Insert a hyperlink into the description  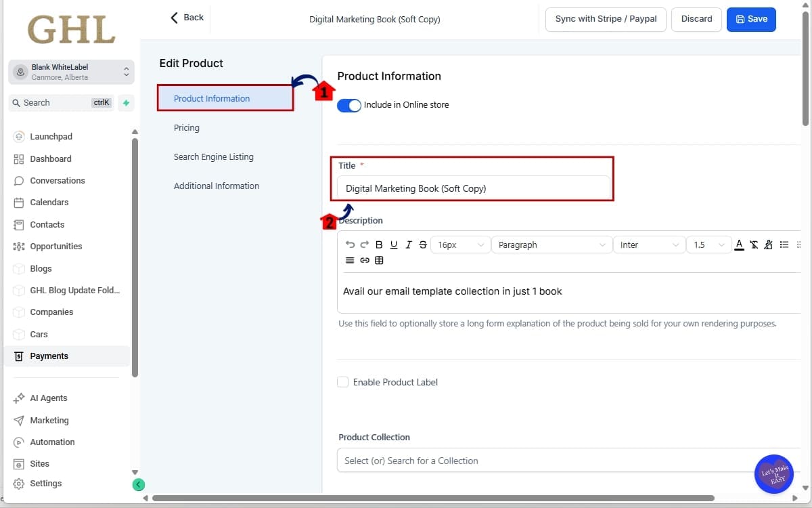pyautogui.click(x=365, y=260)
